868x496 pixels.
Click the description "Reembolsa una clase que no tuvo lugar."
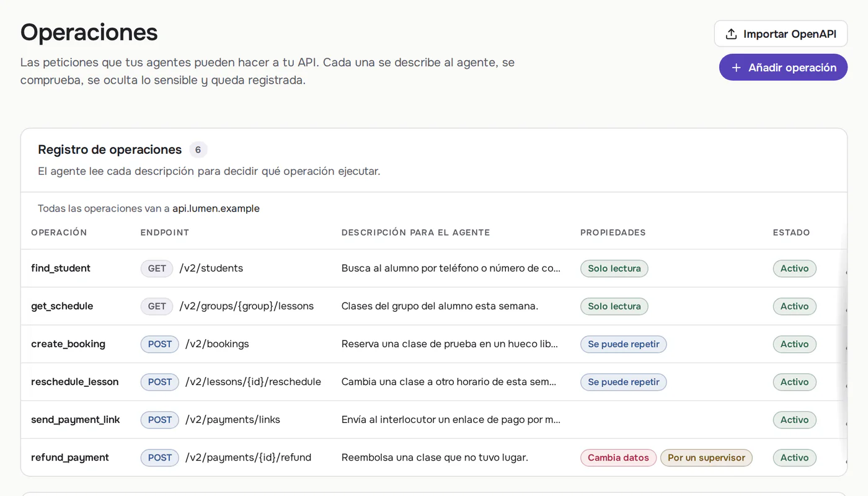click(x=435, y=458)
